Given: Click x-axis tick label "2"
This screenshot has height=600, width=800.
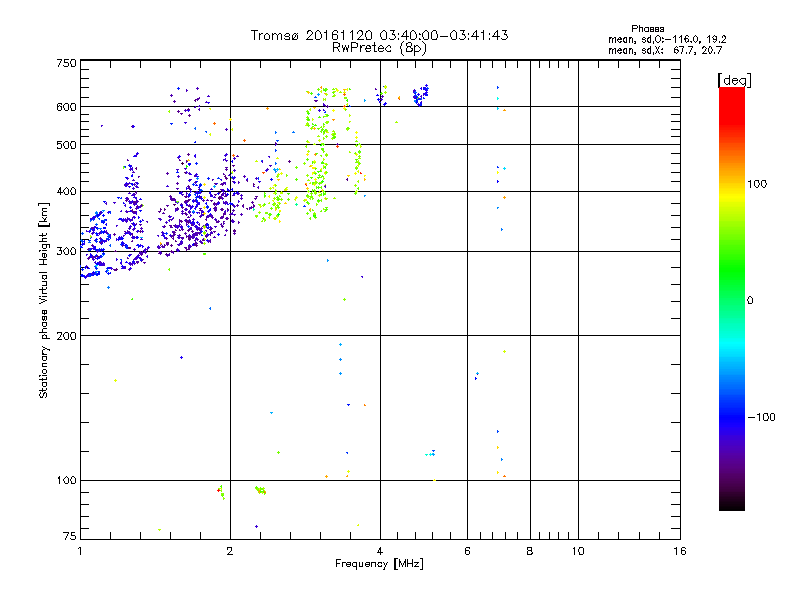Looking at the screenshot, I should (x=230, y=551).
